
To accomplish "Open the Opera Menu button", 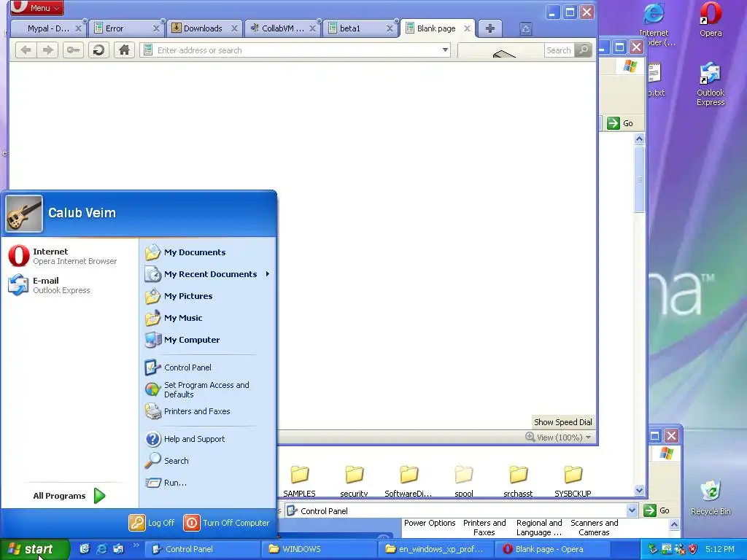I will [x=37, y=7].
